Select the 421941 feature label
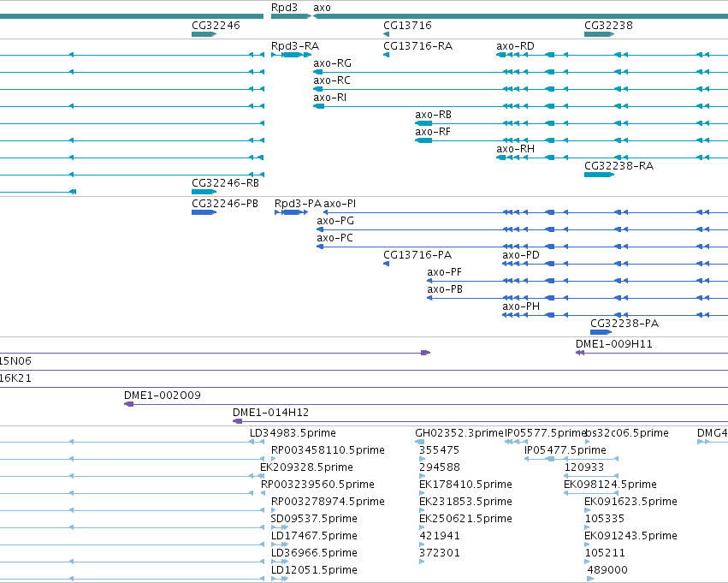The height and width of the screenshot is (583, 728). click(x=439, y=536)
